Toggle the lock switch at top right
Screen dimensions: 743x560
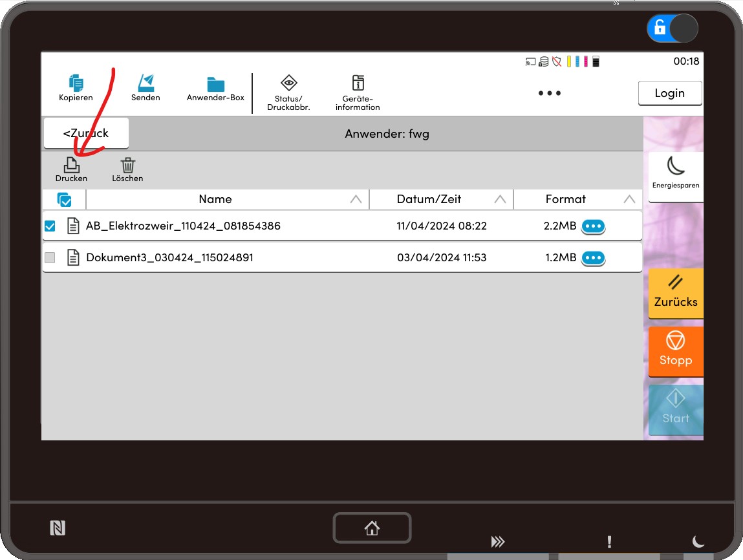click(x=672, y=28)
